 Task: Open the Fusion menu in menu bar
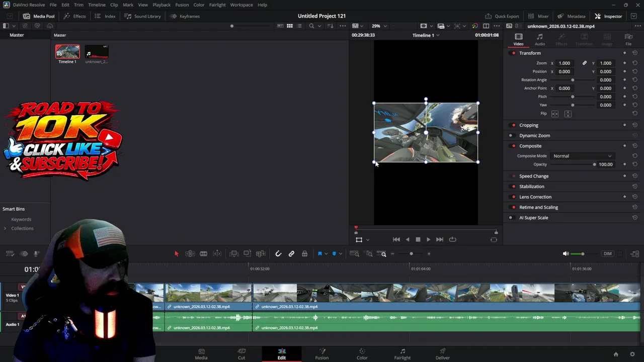pos(182,5)
